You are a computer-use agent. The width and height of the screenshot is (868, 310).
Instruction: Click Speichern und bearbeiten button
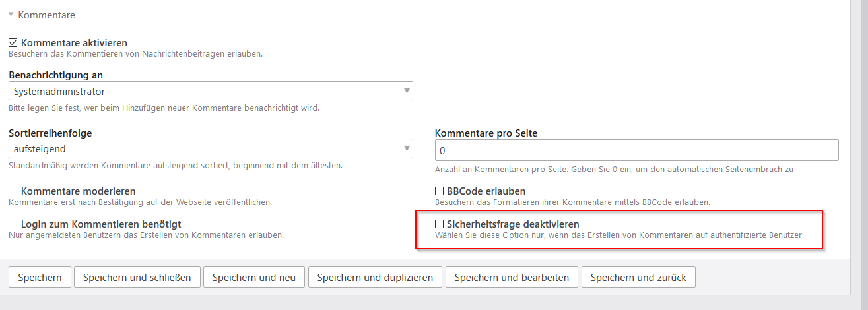coord(512,278)
